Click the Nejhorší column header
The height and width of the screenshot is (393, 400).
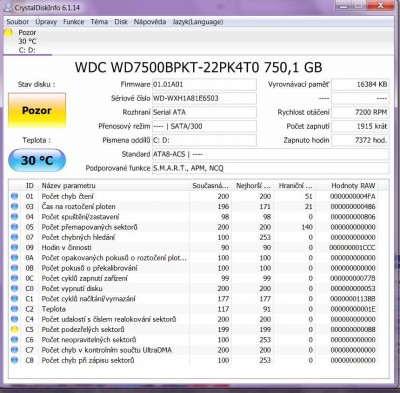253,186
